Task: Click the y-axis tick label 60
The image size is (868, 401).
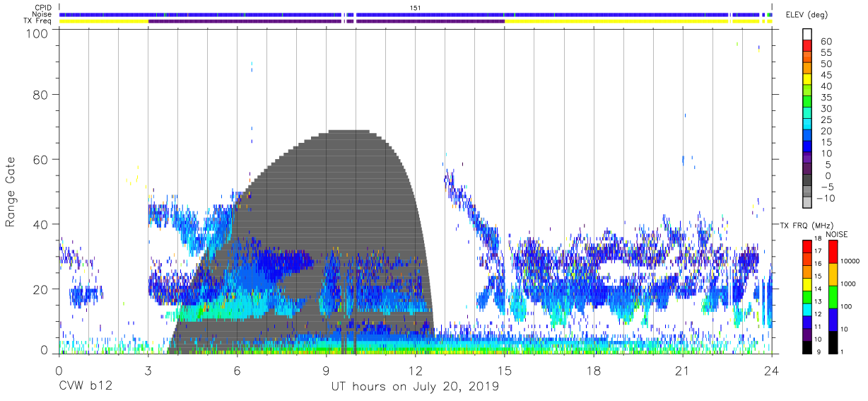Action: (41, 159)
